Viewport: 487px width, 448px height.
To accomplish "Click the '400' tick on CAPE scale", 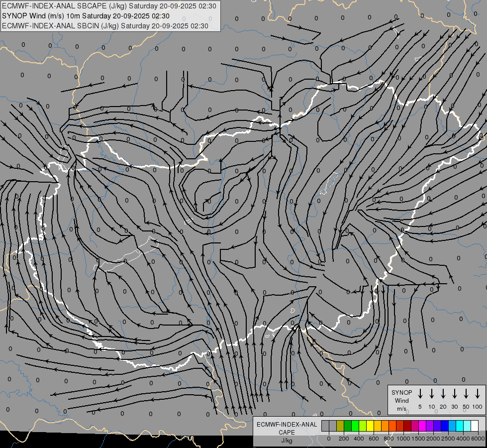I will tap(359, 439).
